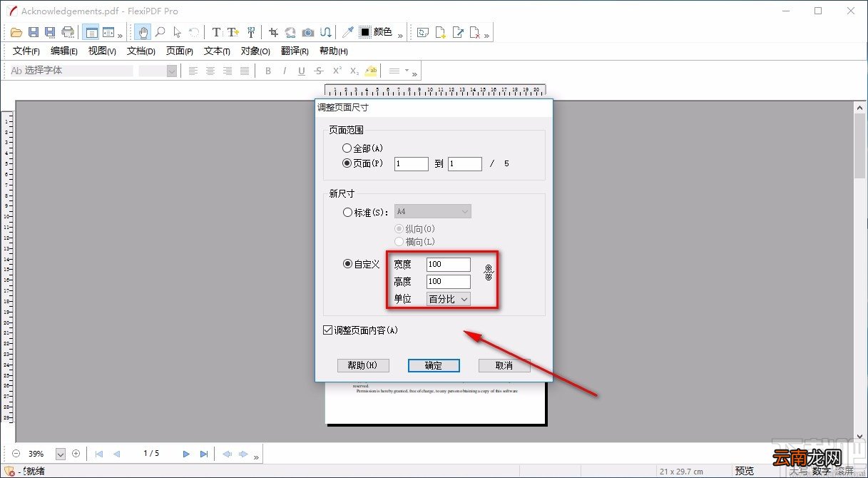The height and width of the screenshot is (478, 868).
Task: Select the 全部(A) radio button
Action: point(347,148)
